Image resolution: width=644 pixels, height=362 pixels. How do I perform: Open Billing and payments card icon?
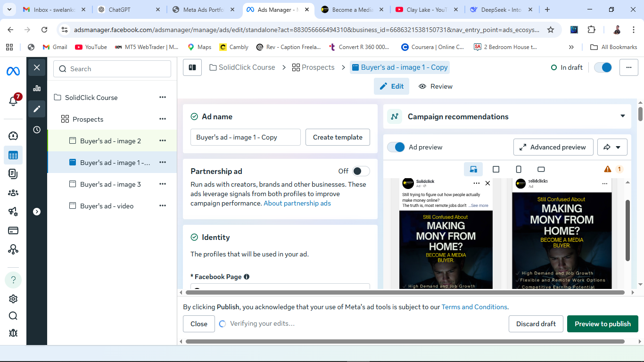(13, 230)
